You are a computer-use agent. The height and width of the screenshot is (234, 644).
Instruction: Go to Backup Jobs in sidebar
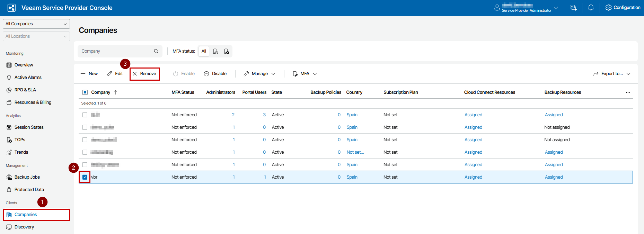point(27,177)
